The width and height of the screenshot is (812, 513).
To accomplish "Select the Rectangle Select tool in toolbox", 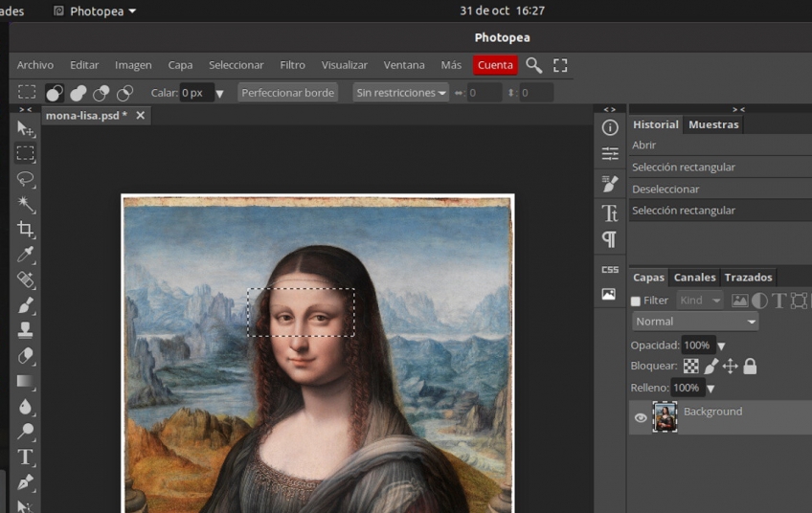I will [x=25, y=153].
